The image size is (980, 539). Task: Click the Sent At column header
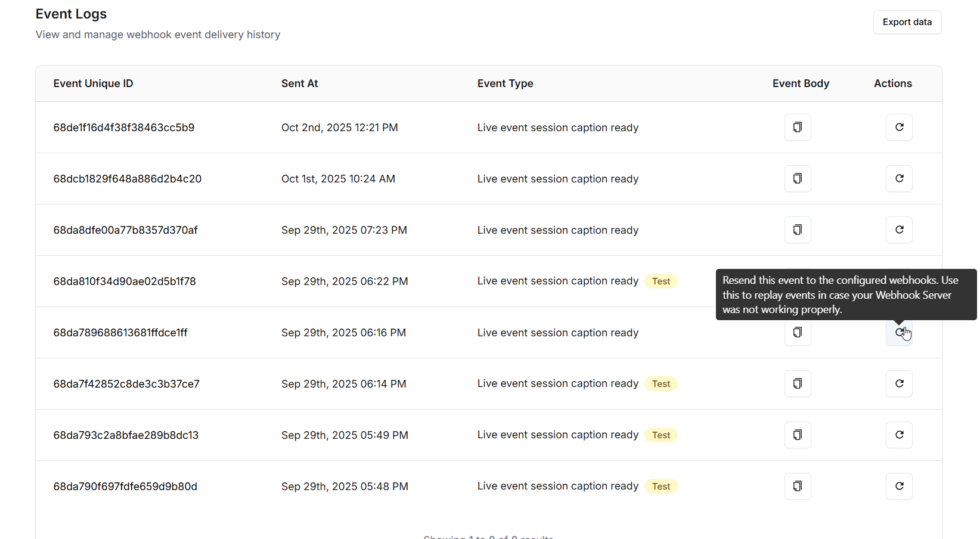(x=299, y=83)
